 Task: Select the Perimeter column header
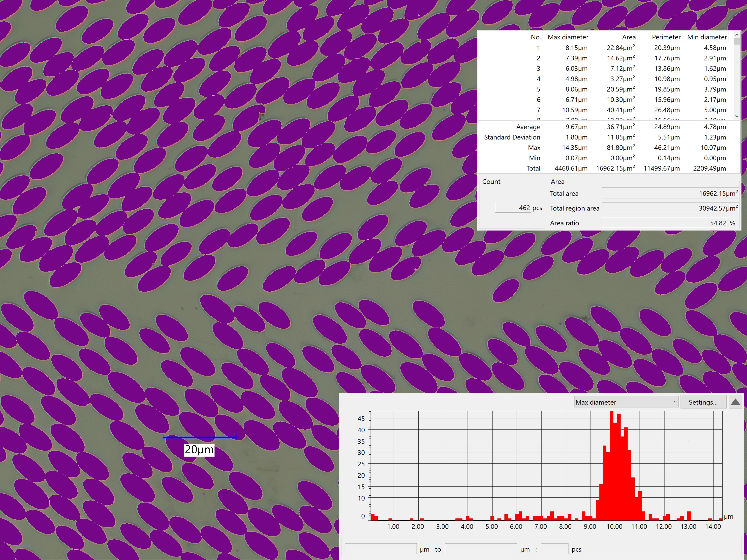point(666,37)
